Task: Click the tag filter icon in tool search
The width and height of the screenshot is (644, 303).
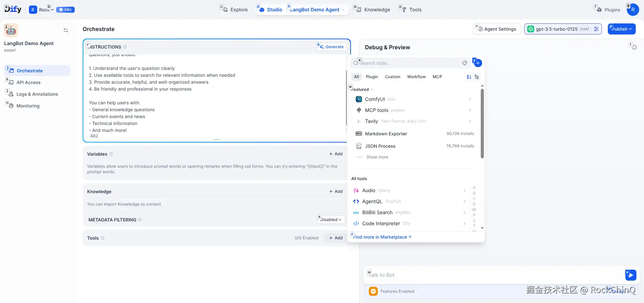Action: click(465, 63)
